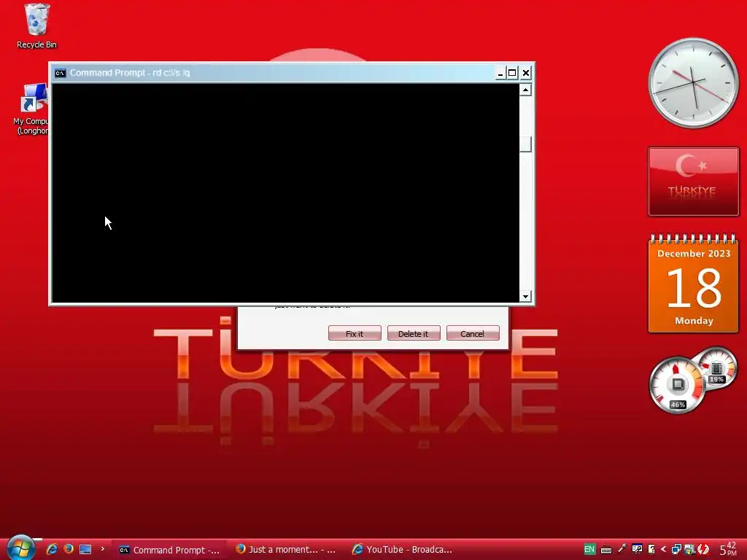Click the Windows Sidebar tray icon
Image resolution: width=747 pixels, height=560 pixels.
pos(689,549)
